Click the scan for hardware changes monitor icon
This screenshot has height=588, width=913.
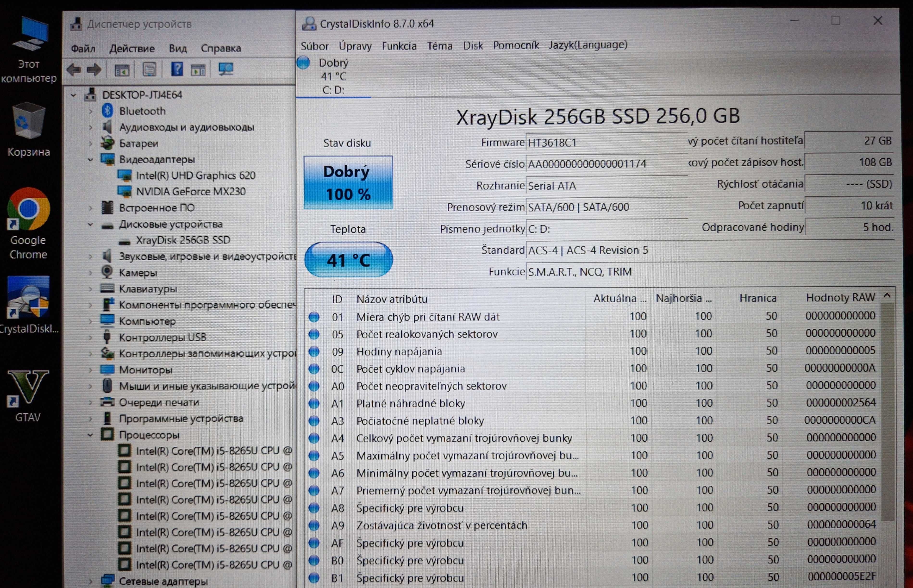pyautogui.click(x=226, y=69)
